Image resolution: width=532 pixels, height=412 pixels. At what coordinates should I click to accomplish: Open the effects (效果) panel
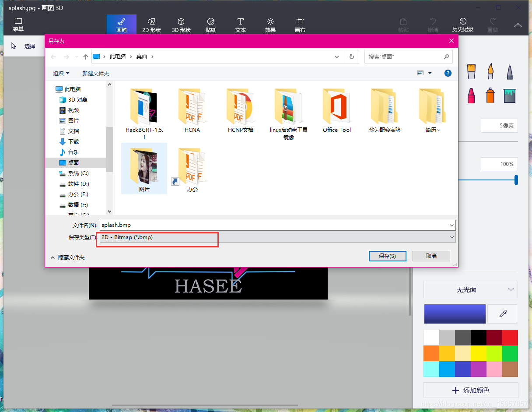click(x=270, y=24)
